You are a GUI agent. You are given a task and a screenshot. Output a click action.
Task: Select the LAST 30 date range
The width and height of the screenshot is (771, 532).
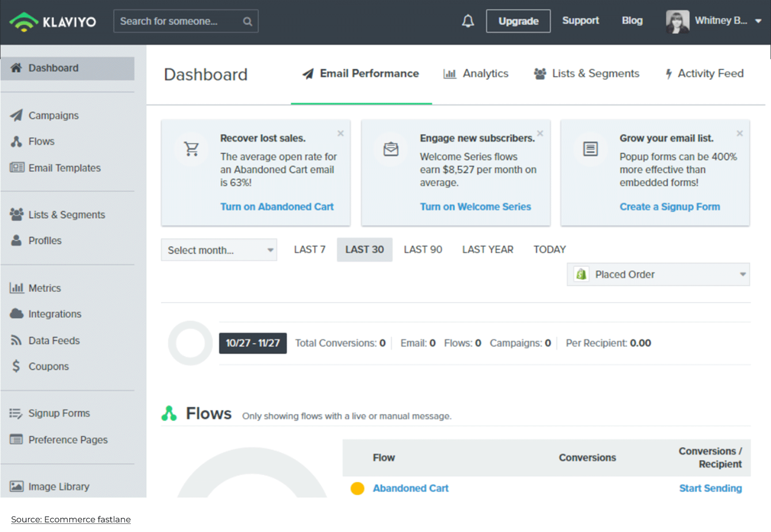pos(365,249)
